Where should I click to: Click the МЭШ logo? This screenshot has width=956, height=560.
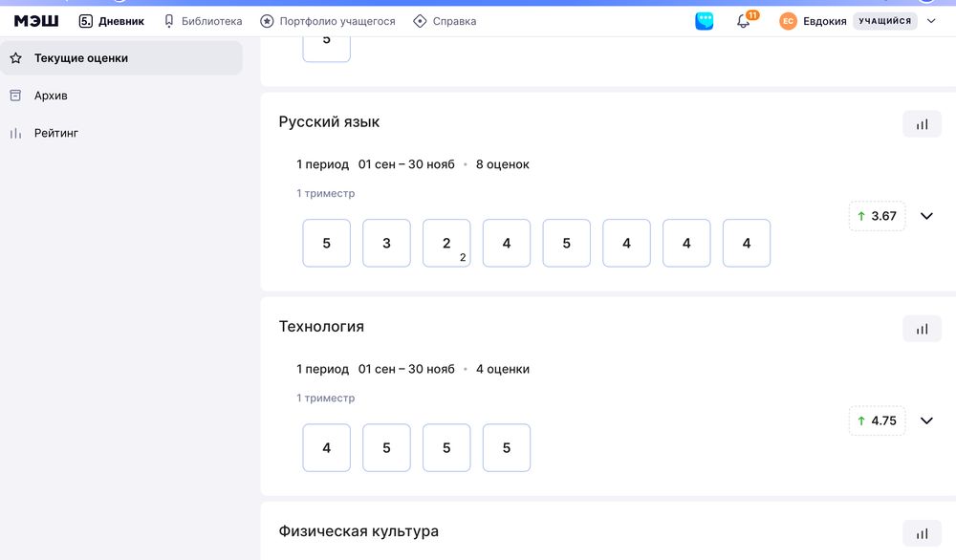(x=36, y=21)
